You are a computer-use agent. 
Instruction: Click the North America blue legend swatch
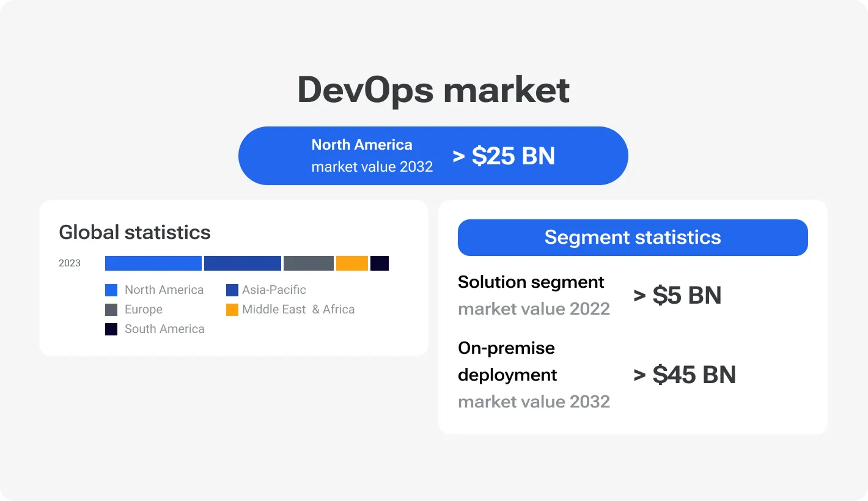click(x=111, y=290)
